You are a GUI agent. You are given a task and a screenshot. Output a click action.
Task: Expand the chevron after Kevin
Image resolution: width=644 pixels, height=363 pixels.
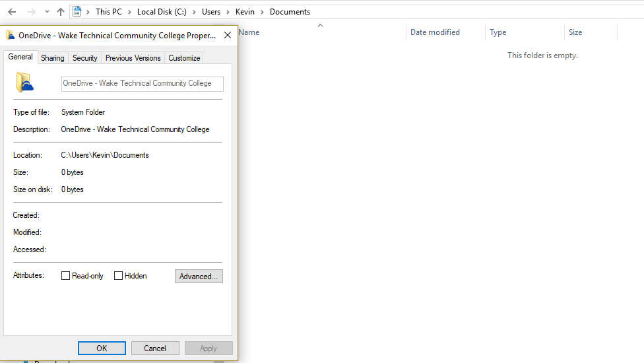(x=262, y=12)
